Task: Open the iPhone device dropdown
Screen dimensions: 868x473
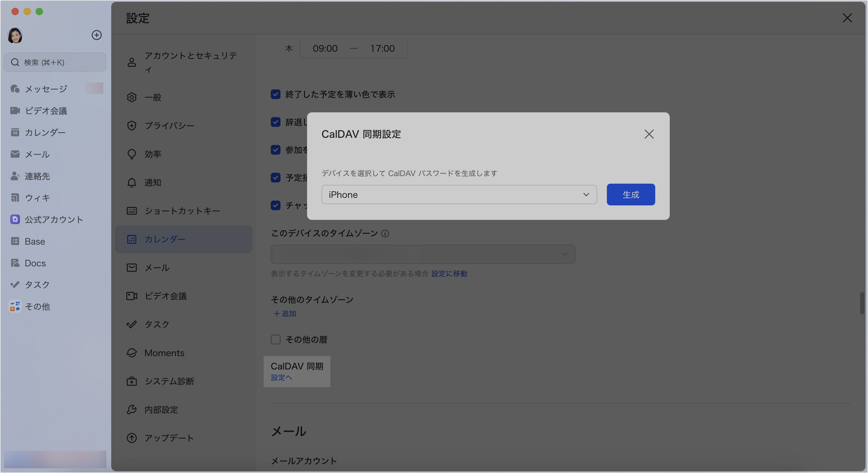Action: click(459, 195)
